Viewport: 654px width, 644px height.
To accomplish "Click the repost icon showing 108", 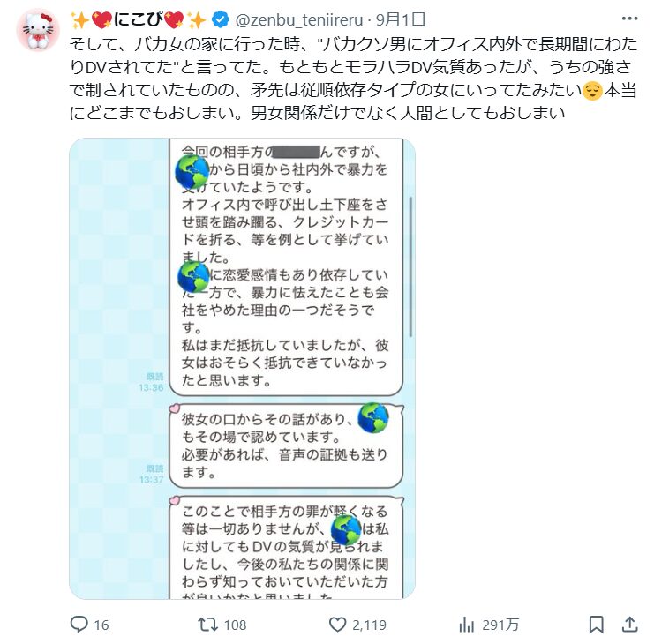I will click(x=207, y=625).
